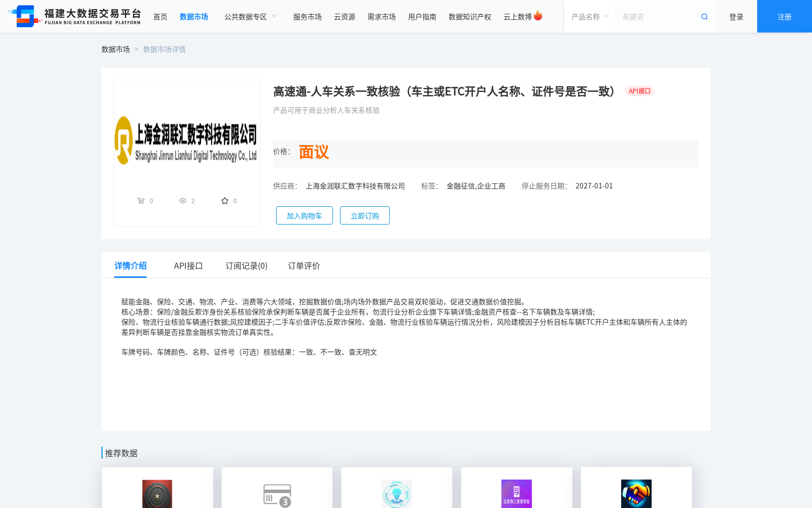This screenshot has width=812, height=508.
Task: Open 服务市场 navigation item
Action: pos(308,17)
